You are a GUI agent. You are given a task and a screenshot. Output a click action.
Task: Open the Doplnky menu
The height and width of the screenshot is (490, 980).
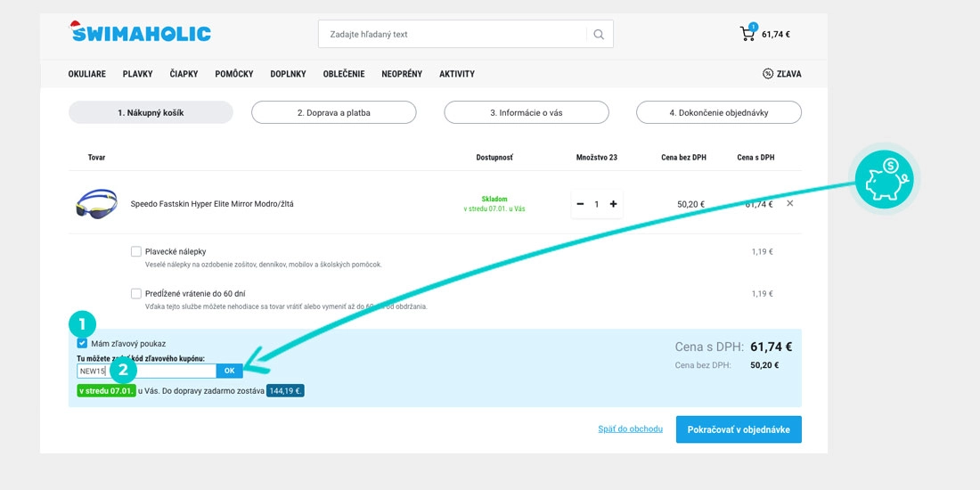[x=288, y=74]
